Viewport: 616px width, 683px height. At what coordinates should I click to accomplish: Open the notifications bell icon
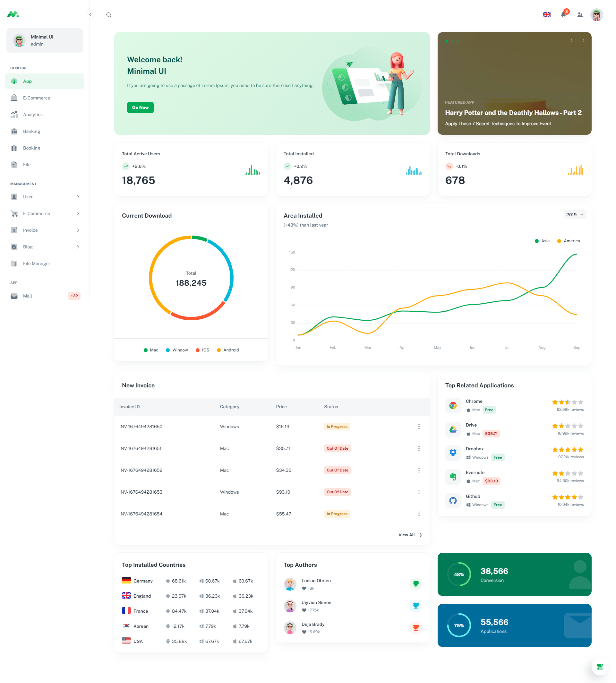(x=563, y=14)
